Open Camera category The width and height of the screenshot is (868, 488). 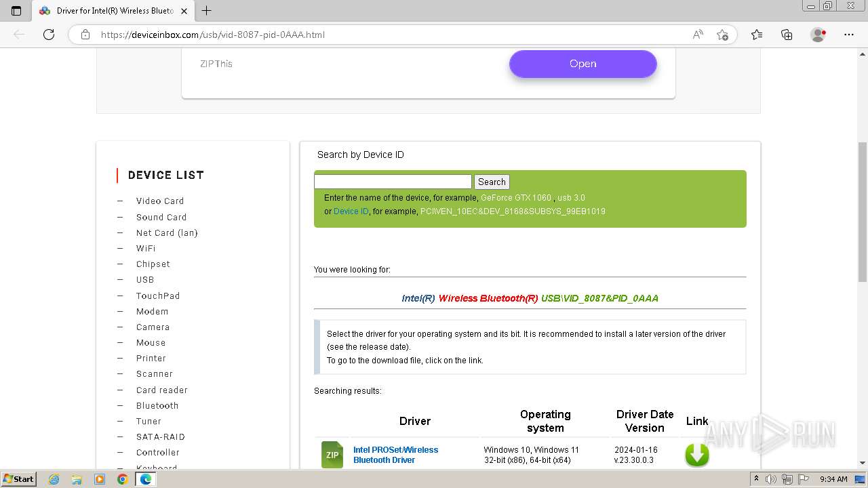(x=153, y=327)
